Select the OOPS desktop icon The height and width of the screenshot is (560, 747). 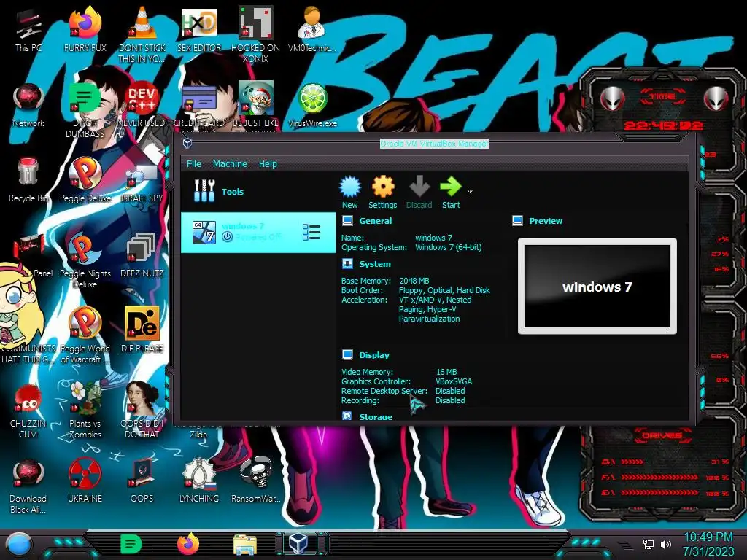point(142,481)
